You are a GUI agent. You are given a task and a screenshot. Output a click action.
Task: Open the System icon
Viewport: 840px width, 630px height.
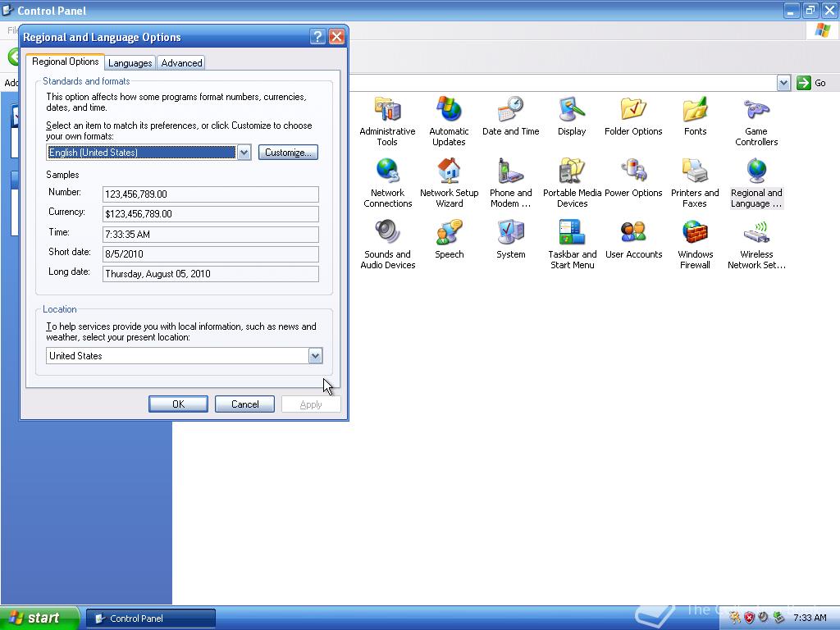pos(510,232)
